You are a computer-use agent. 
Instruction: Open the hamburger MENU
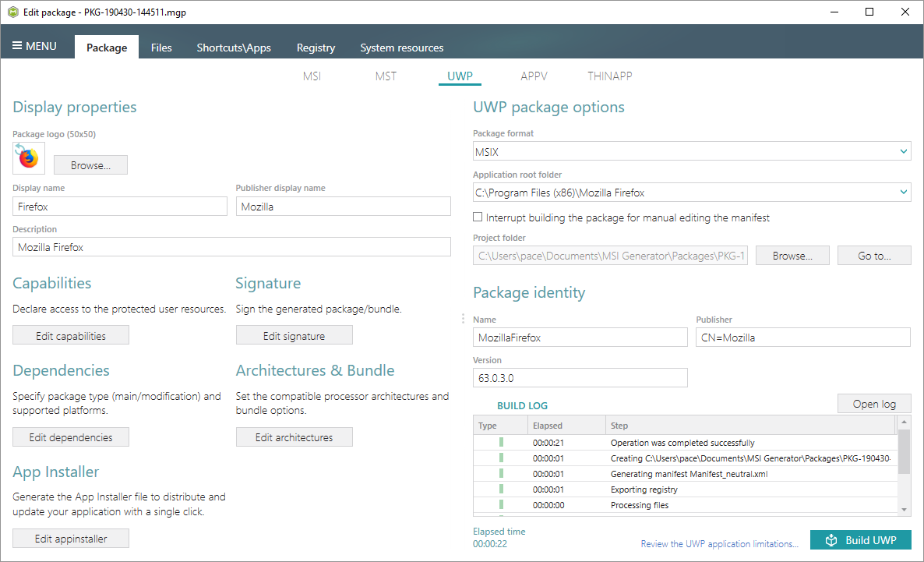point(35,46)
